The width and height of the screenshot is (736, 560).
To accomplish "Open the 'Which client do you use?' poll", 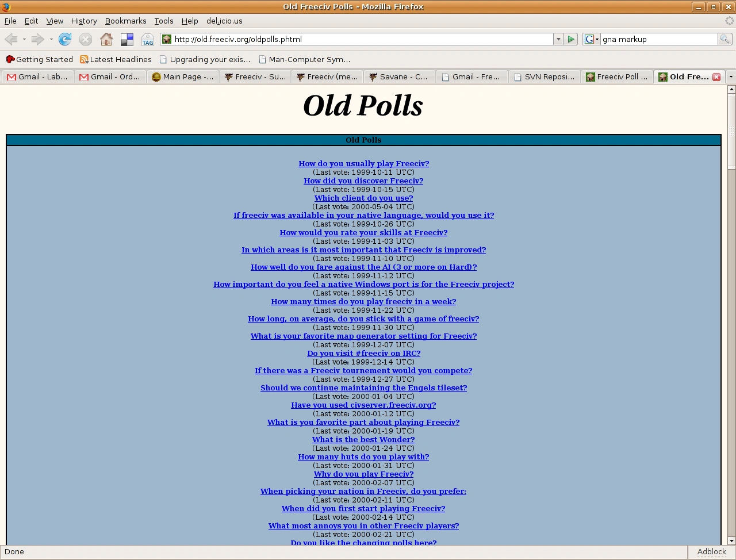I will pos(363,198).
